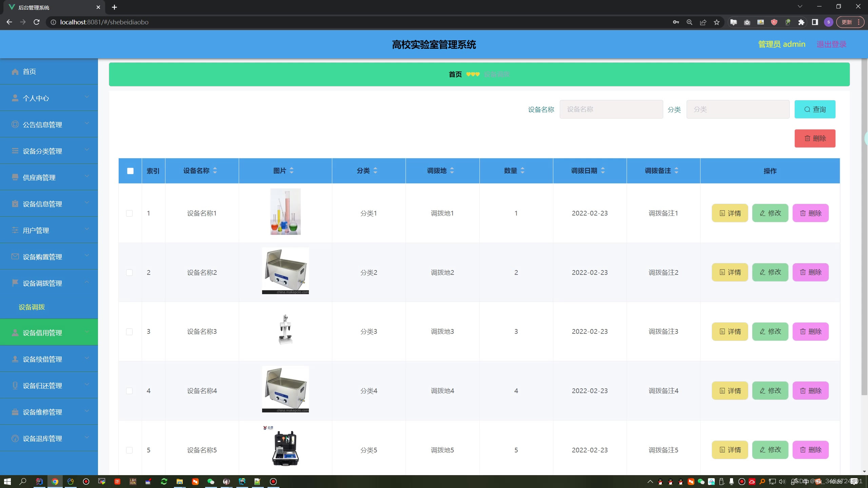Open the 设备调拨 submenu item
The height and width of the screenshot is (488, 868).
32,307
